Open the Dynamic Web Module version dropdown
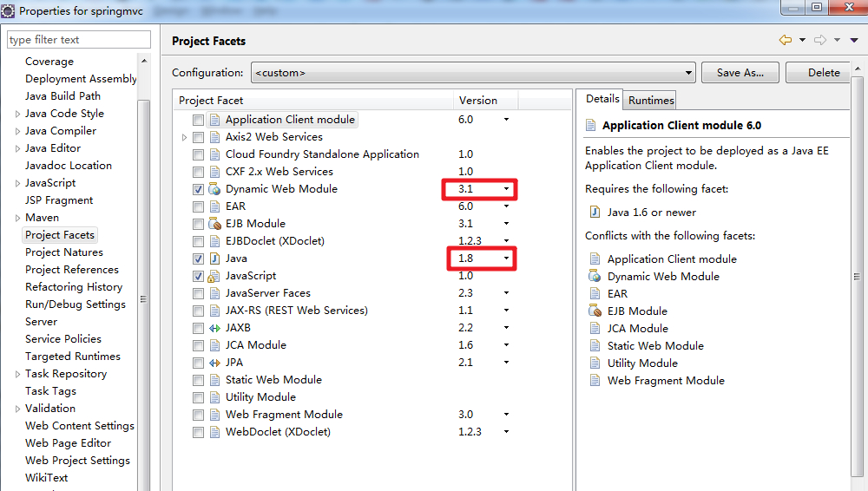This screenshot has height=491, width=868. pos(506,189)
